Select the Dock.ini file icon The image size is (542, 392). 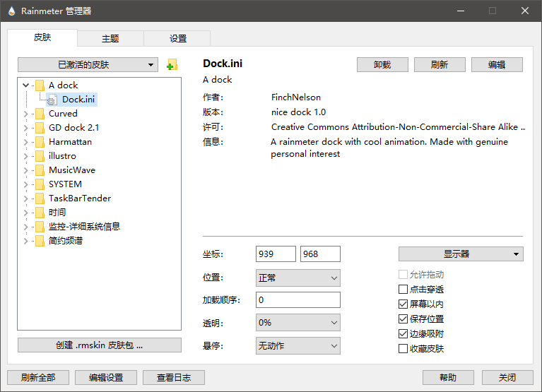point(52,100)
